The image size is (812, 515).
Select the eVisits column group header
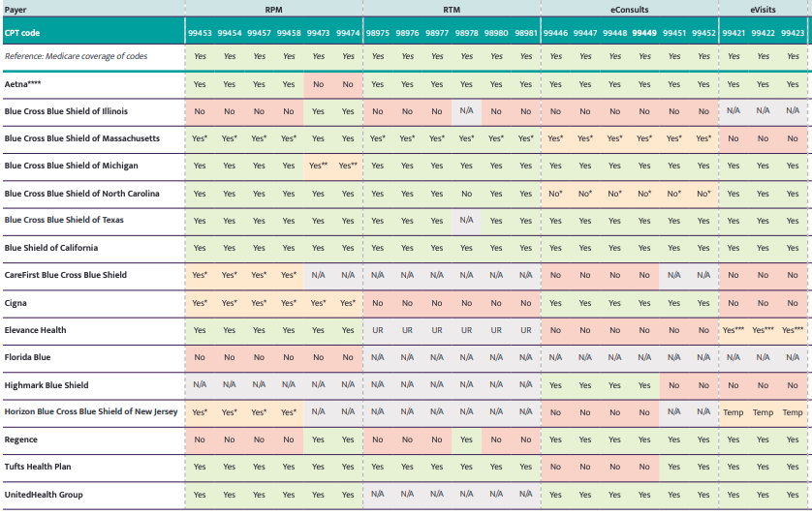[x=763, y=9]
